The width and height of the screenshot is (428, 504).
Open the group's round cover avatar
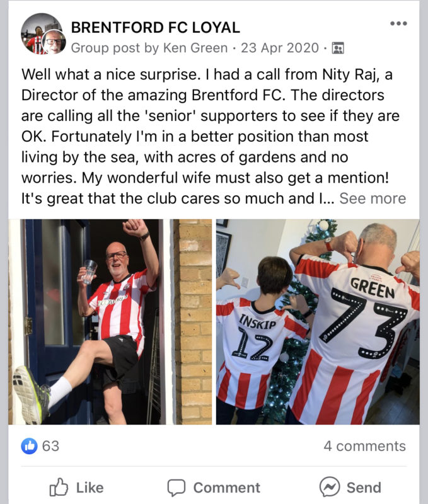click(x=38, y=31)
